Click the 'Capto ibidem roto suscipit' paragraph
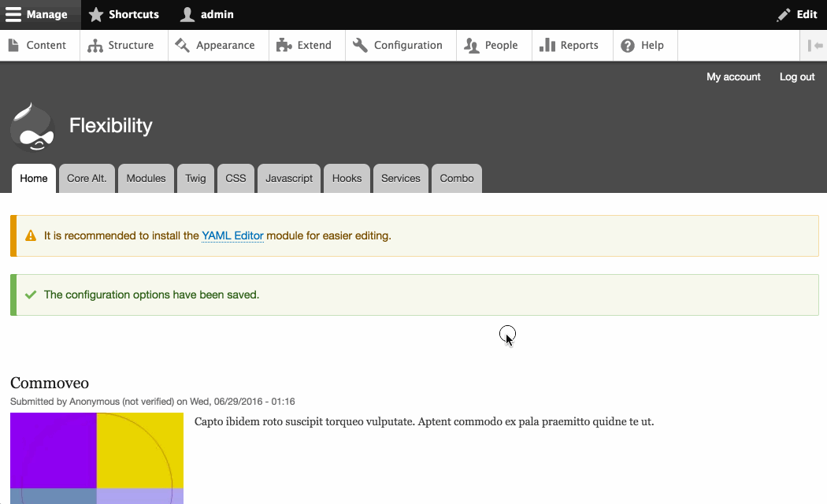This screenshot has height=504, width=827. coord(424,422)
